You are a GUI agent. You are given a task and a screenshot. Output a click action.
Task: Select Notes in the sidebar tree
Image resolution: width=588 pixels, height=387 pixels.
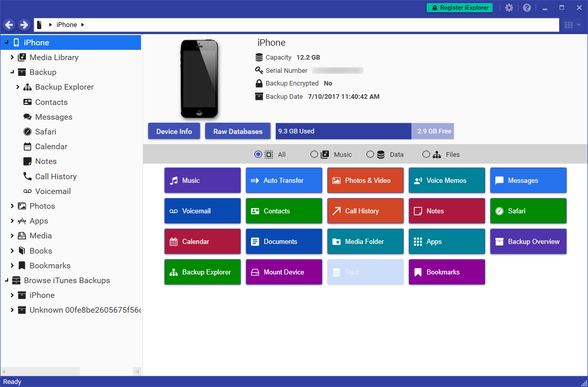click(x=46, y=161)
